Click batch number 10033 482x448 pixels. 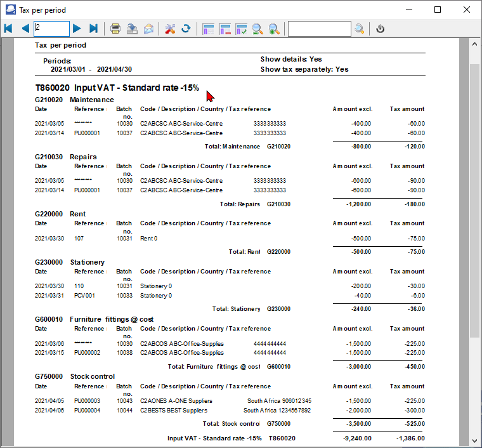click(124, 296)
